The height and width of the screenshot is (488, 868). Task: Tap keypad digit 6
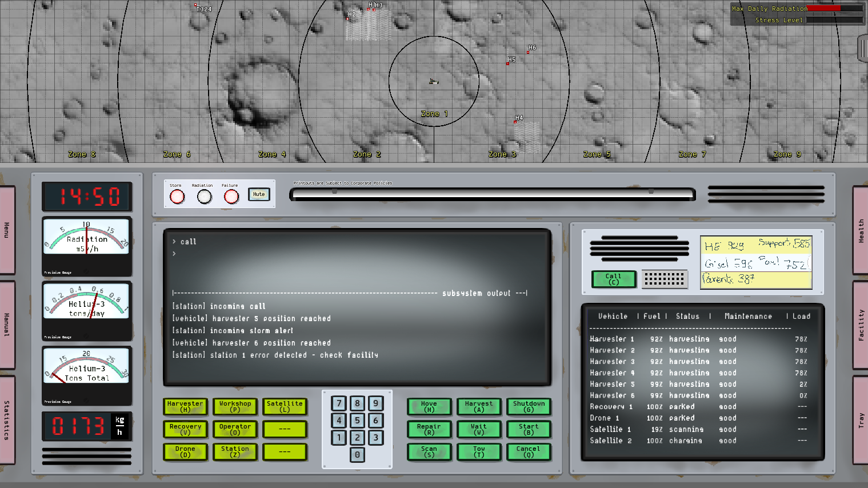click(x=375, y=421)
